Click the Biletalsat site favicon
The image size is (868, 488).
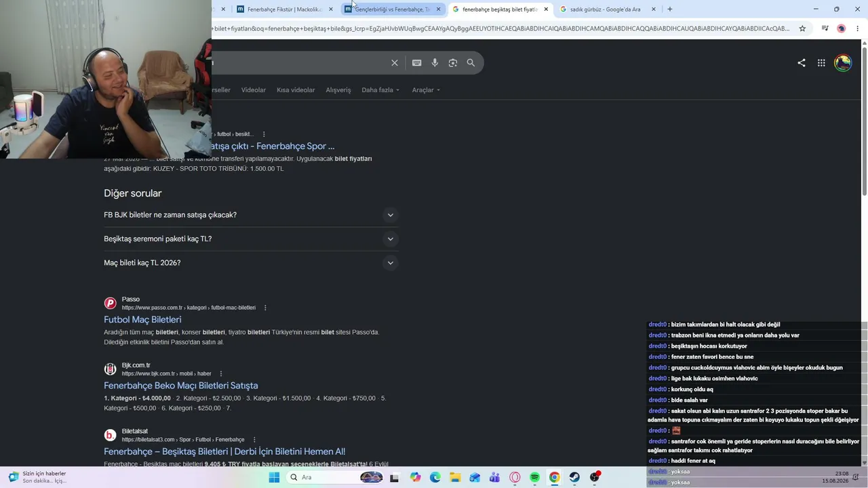[x=110, y=435]
